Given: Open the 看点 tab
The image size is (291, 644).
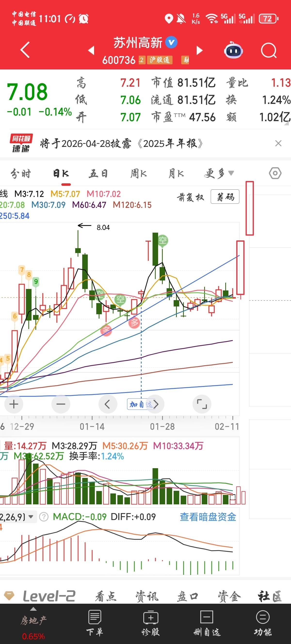Looking at the screenshot, I should click(105, 596).
